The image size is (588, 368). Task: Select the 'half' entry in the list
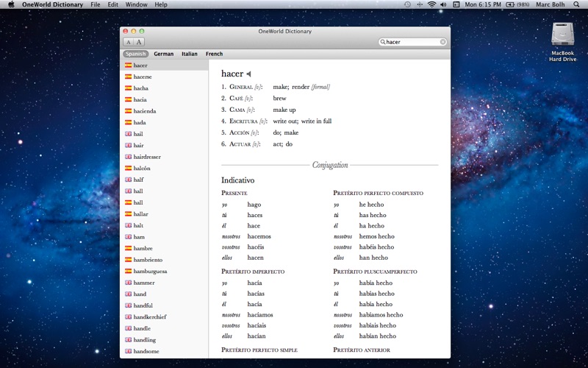point(164,180)
